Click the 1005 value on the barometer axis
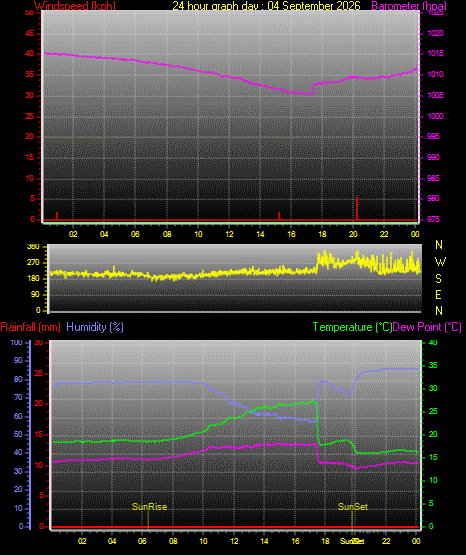This screenshot has width=466, height=555. 435,95
